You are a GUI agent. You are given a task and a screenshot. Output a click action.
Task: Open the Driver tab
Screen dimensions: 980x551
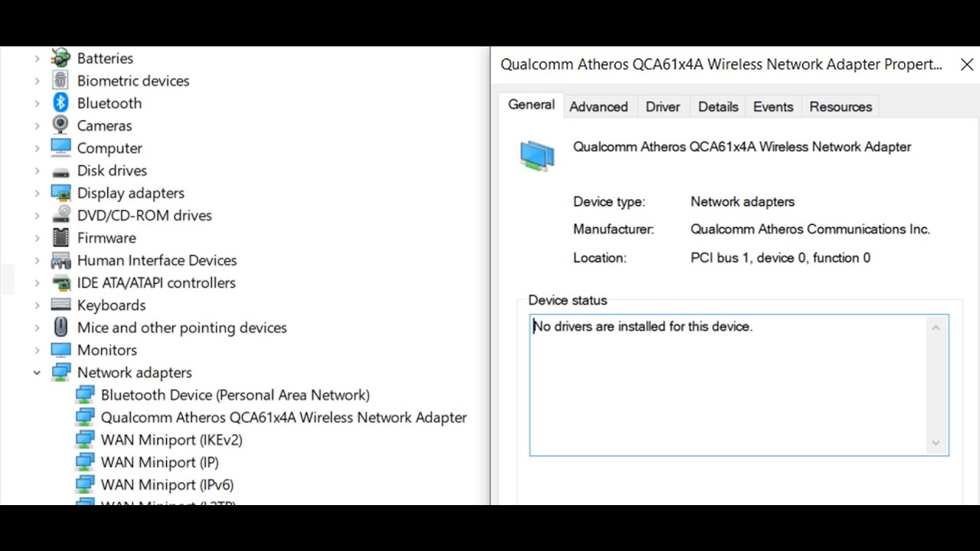662,106
